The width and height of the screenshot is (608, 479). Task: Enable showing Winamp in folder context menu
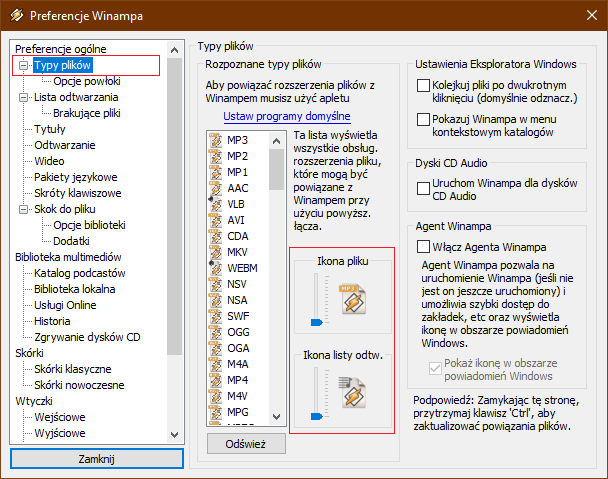[x=423, y=119]
